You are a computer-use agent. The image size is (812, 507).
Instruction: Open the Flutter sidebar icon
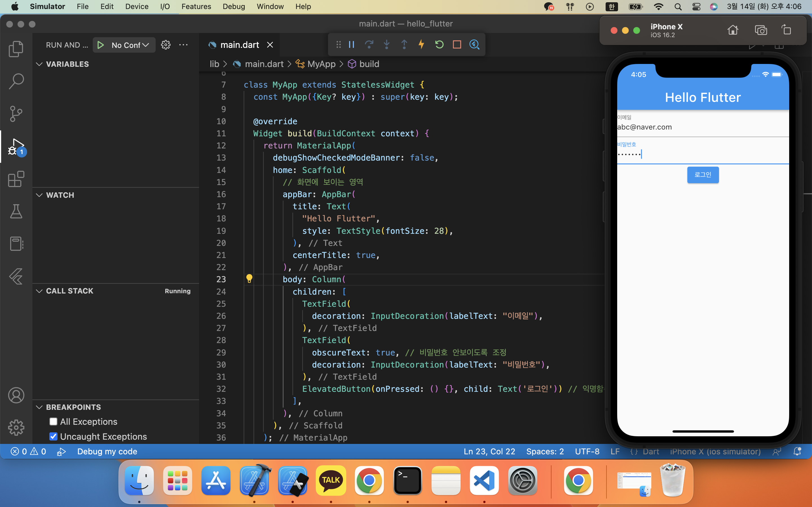click(16, 276)
